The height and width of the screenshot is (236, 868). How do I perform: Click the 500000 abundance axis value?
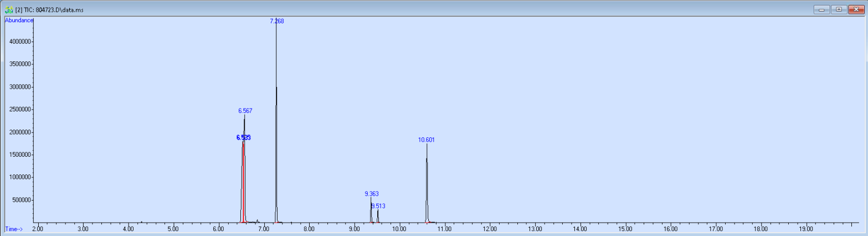coord(21,200)
